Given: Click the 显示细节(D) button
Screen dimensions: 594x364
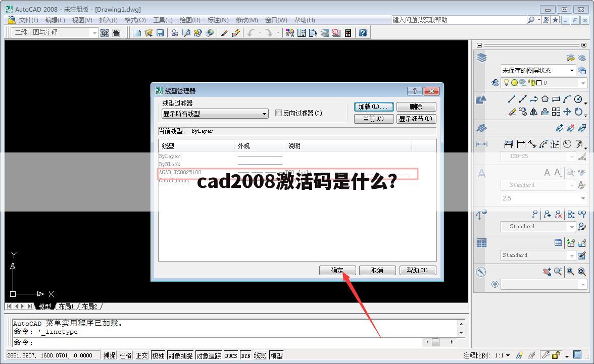Looking at the screenshot, I should [416, 119].
